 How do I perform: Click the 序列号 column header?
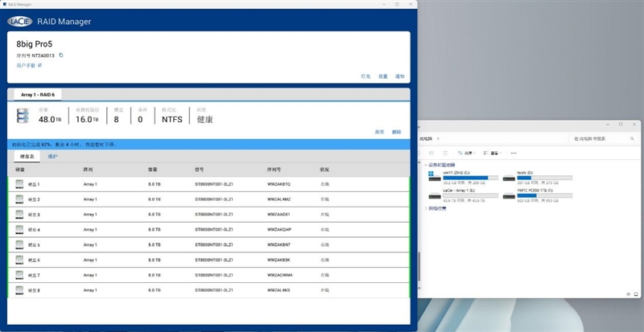[274, 170]
